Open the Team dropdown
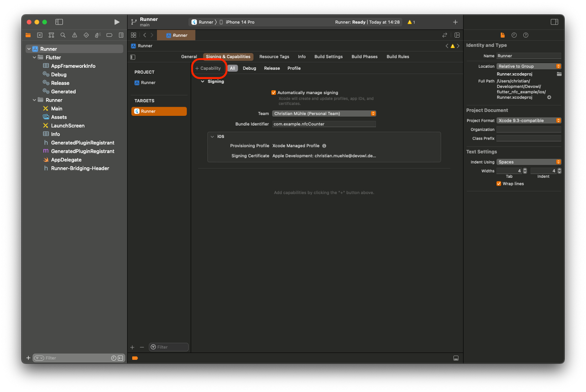Screen dimensions: 586x392 [x=324, y=113]
